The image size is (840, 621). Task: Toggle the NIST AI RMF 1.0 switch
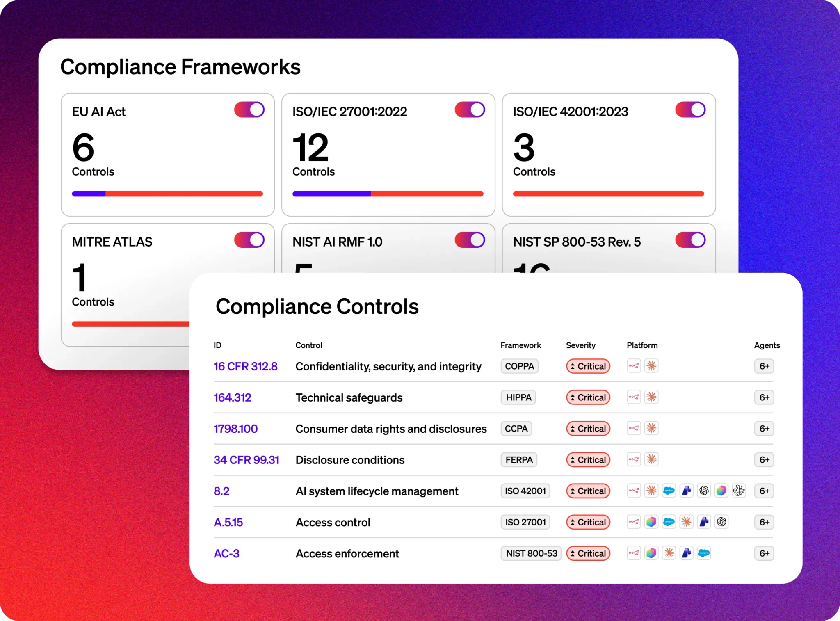pos(470,240)
